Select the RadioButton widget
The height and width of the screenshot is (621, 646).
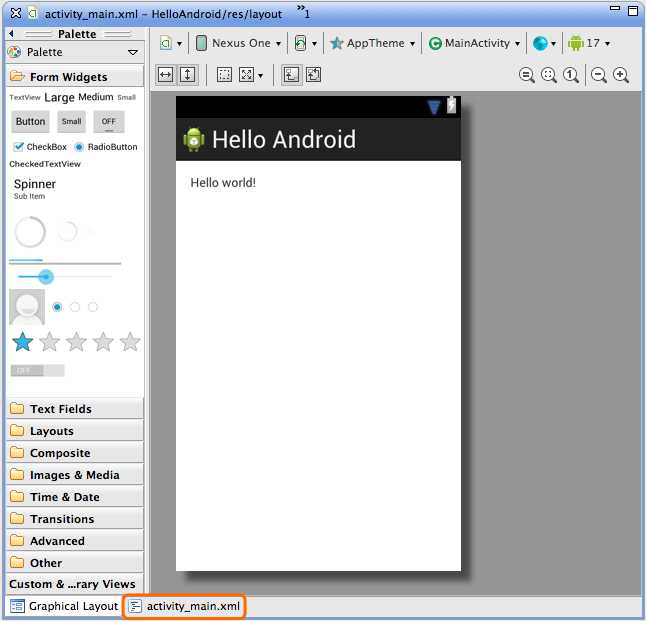[106, 147]
